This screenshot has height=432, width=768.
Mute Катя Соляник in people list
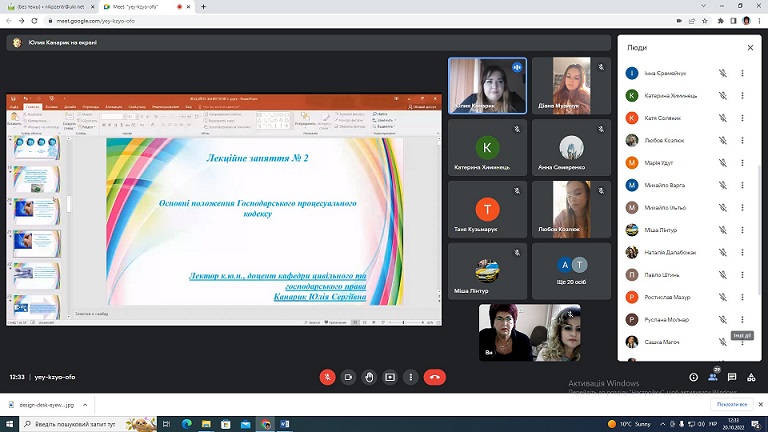722,118
